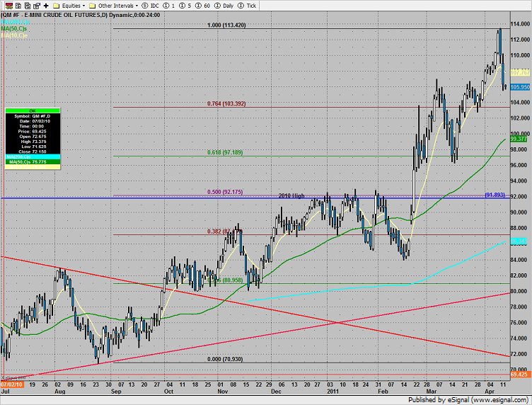Click the 07/02/10 orange date marker

12,384
